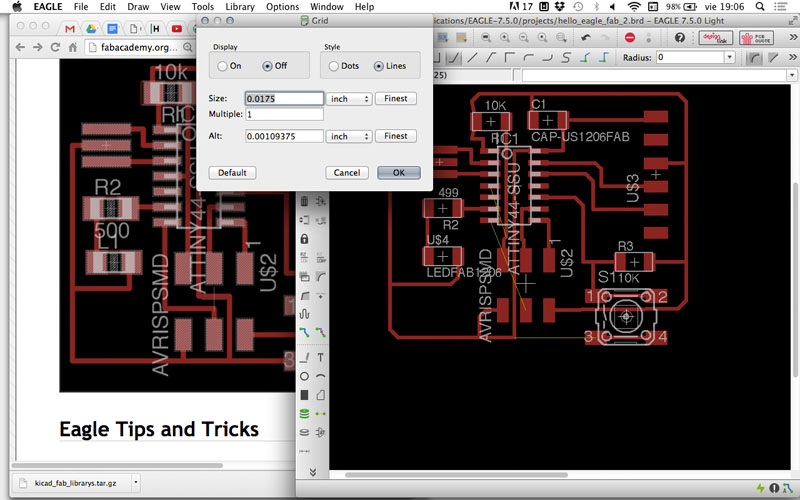Click the Redraw zoom icon in EAGLE toolbar

pyautogui.click(x=542, y=38)
